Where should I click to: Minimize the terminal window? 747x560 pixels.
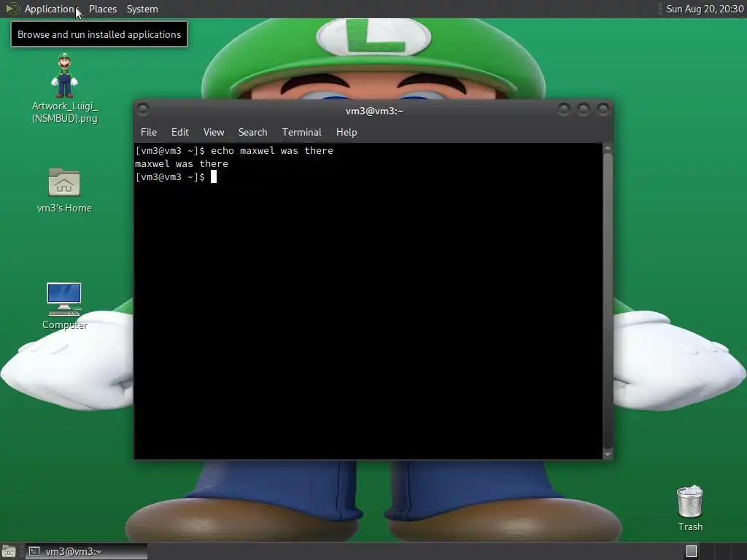tap(564, 109)
